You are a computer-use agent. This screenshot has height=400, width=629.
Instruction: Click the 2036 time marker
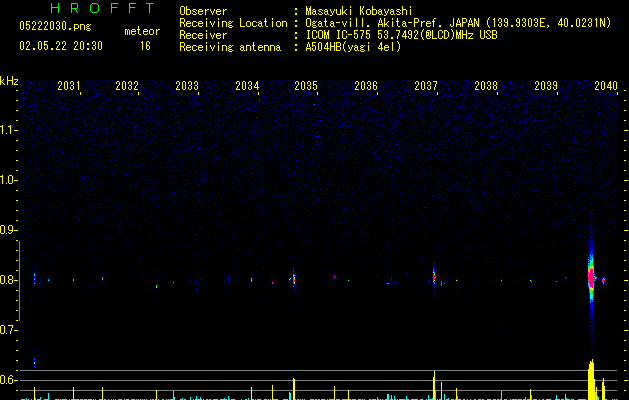366,86
